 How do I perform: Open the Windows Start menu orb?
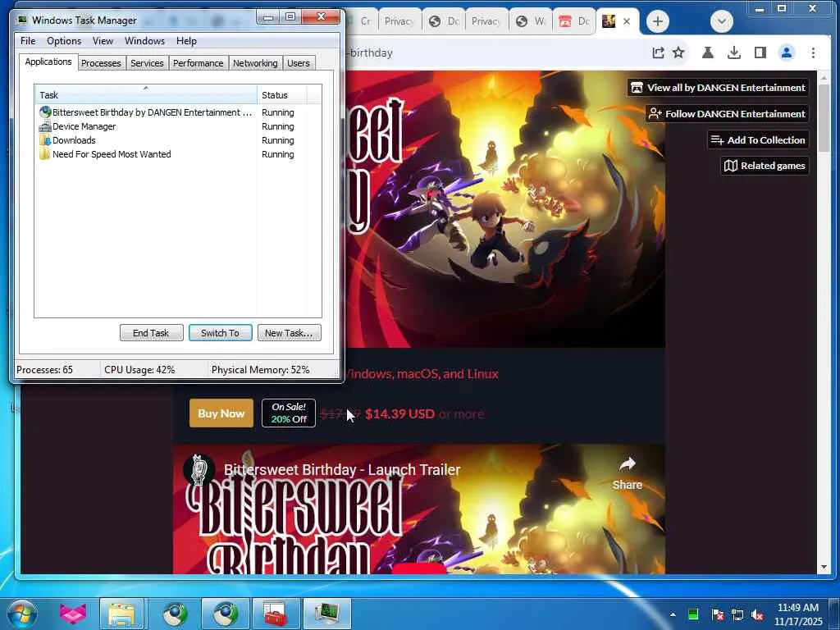[x=21, y=614]
